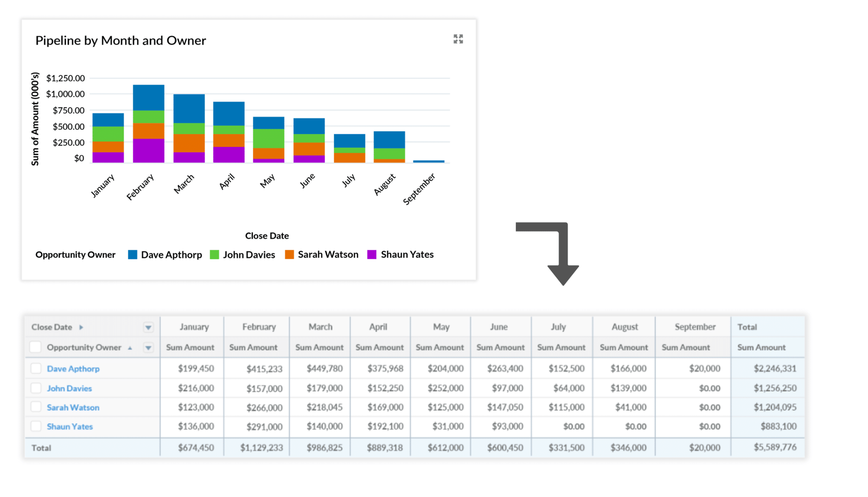This screenshot has width=868, height=497.
Task: Toggle the select-all checkbox beside Opportunity Owner
Action: [x=36, y=347]
